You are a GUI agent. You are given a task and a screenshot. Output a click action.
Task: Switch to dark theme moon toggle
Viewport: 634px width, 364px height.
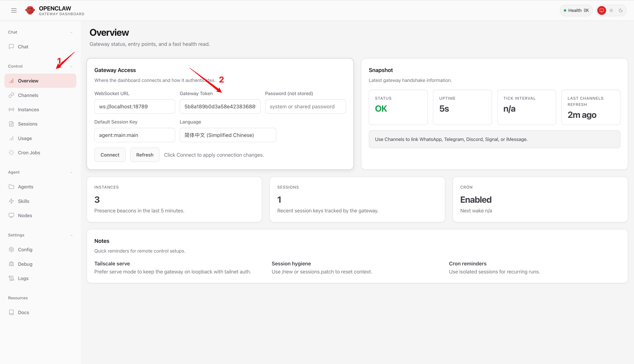point(621,10)
